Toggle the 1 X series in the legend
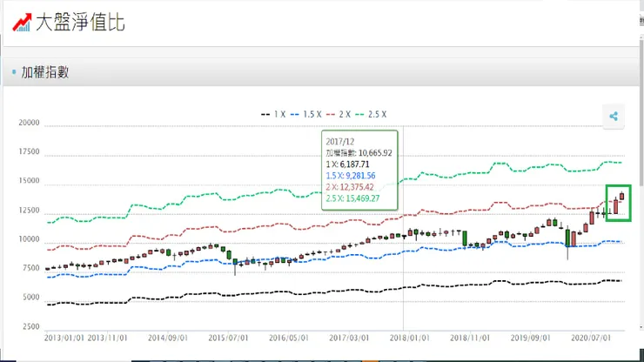The height and width of the screenshot is (362, 644). coord(273,114)
